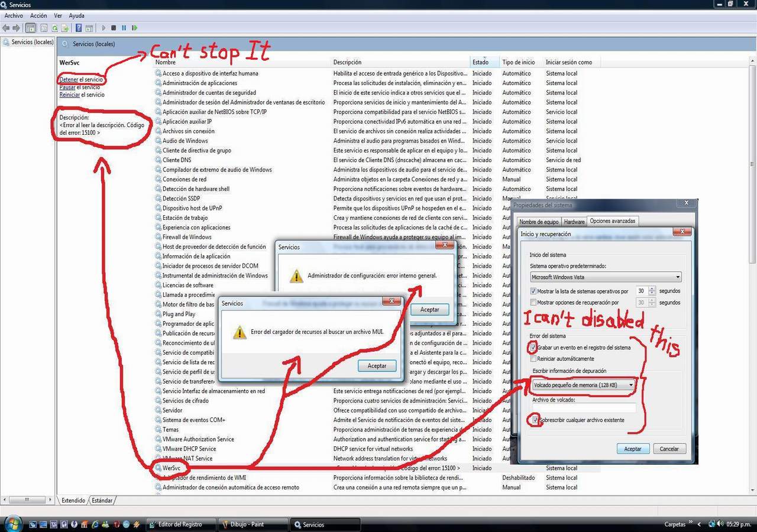
Task: Click the Pausar el servicio link
Action: coord(80,87)
